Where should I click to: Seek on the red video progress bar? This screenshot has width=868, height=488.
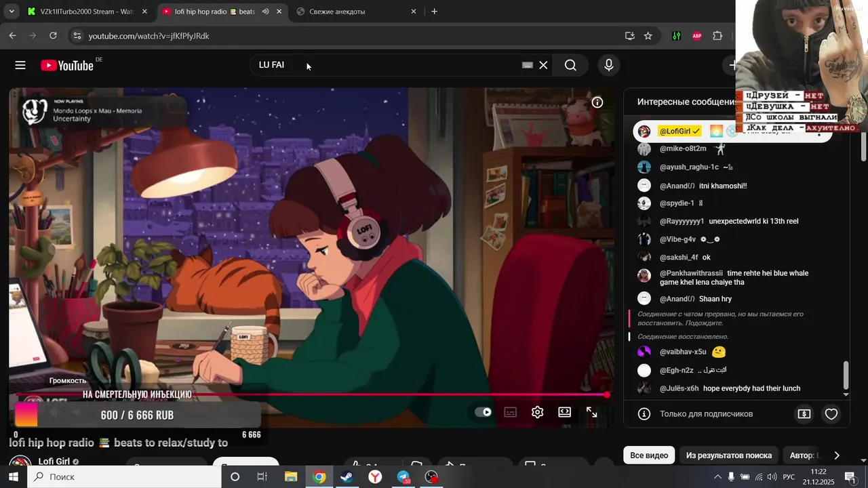311,394
